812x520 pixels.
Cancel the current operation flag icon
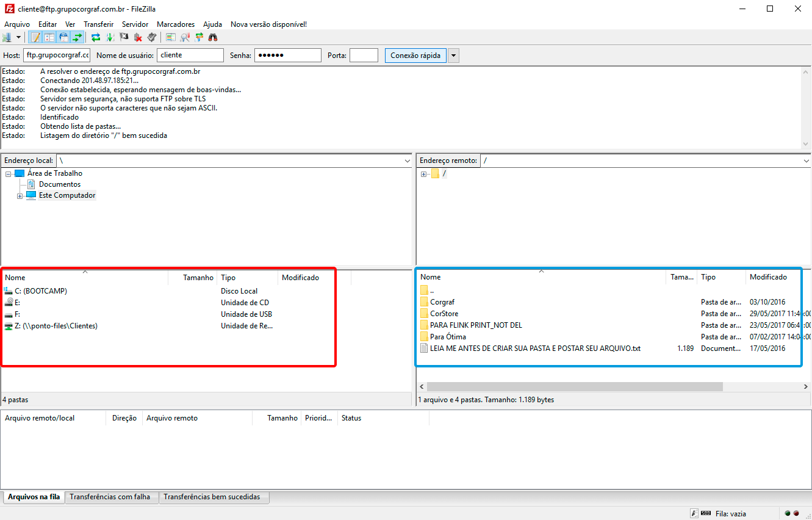tap(124, 37)
